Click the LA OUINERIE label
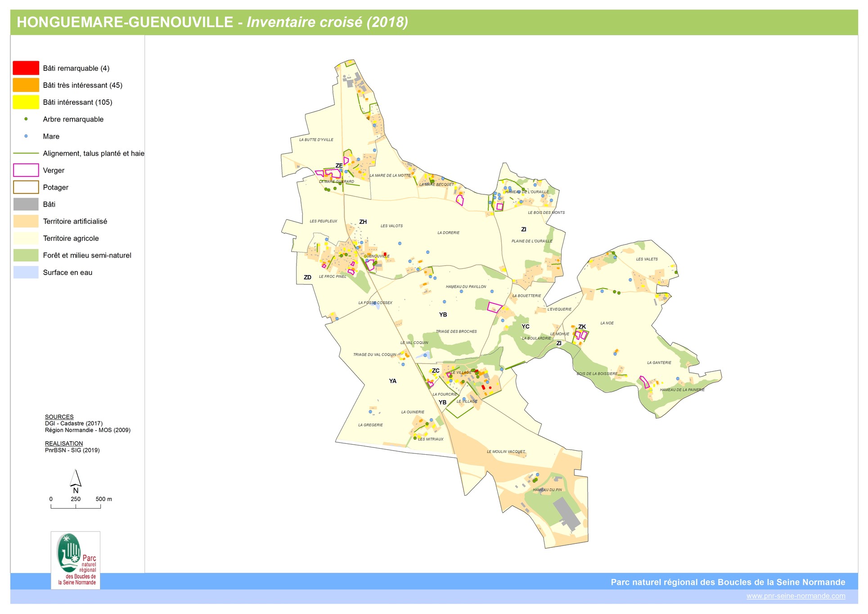 (413, 412)
